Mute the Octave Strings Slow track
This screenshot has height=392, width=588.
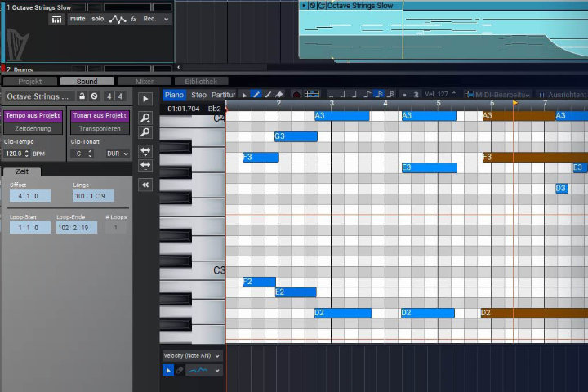point(78,19)
